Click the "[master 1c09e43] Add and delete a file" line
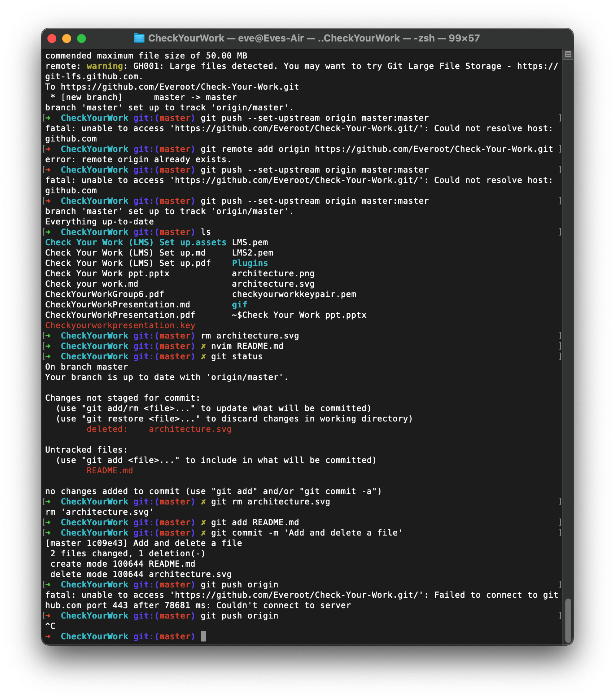Screen dimensions: 615x700 143,543
